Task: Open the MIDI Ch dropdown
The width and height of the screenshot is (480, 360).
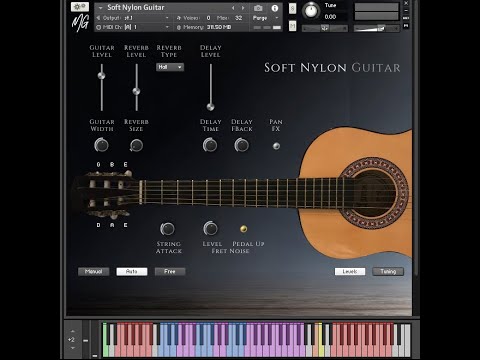Action: tap(133, 27)
